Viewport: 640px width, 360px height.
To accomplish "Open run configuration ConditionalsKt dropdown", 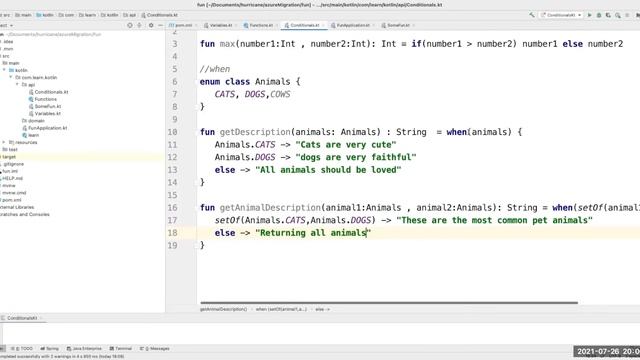I will [x=561, y=15].
